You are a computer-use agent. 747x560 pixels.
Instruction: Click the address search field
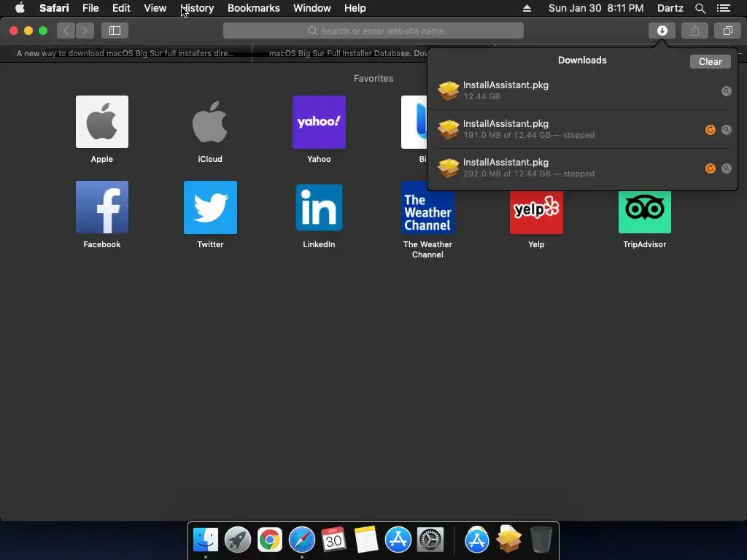373,31
